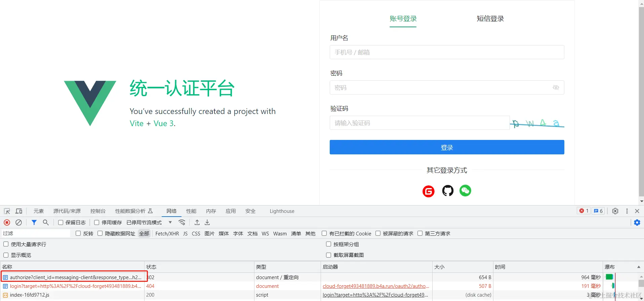
Task: Switch to 账号登录 tab
Action: point(403,19)
